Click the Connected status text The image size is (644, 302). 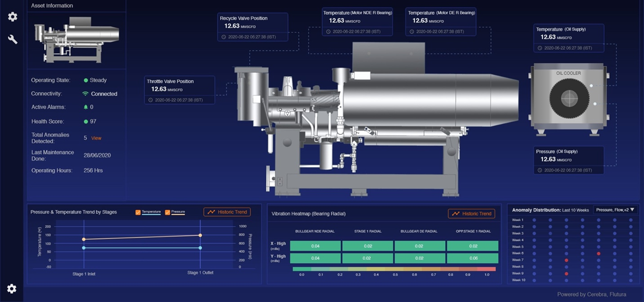click(104, 94)
